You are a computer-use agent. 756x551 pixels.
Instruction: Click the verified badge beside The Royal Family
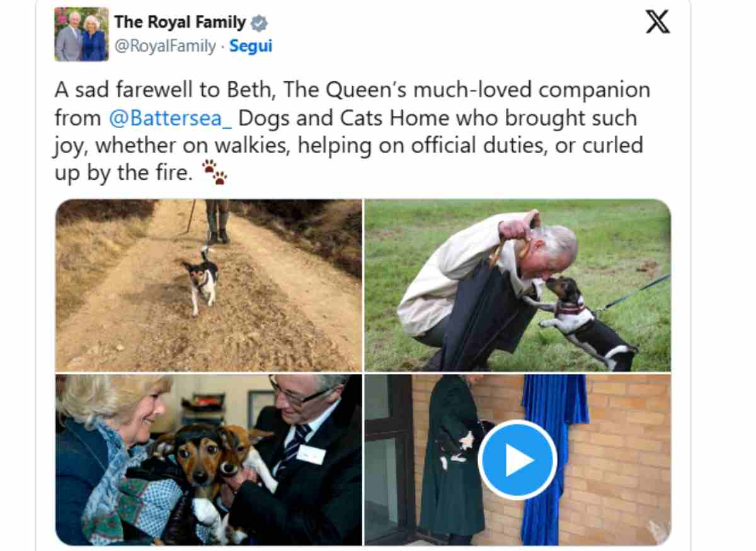(257, 23)
